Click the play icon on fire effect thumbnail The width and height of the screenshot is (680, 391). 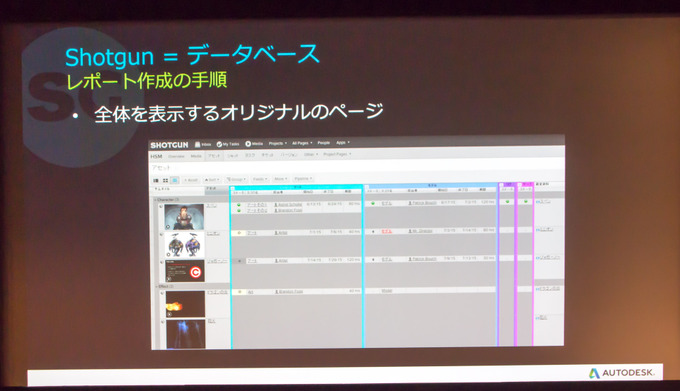click(x=169, y=314)
